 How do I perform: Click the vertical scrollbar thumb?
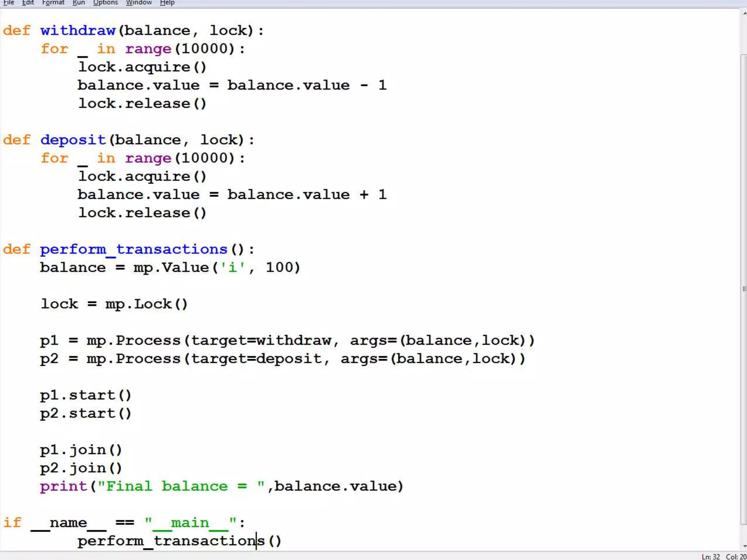pos(744,288)
